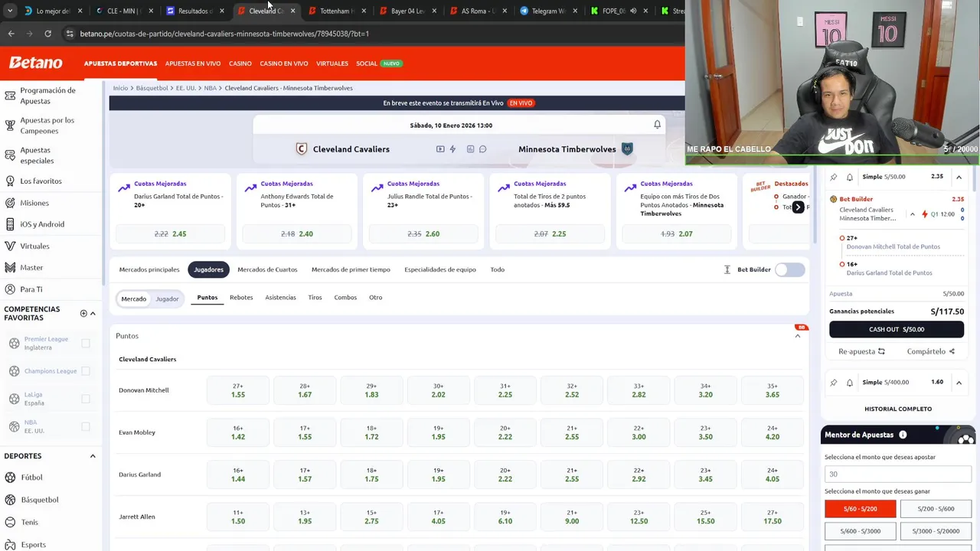Pin the Simple S/50.00 bet slip
Viewport: 980px width, 551px height.
(834, 177)
